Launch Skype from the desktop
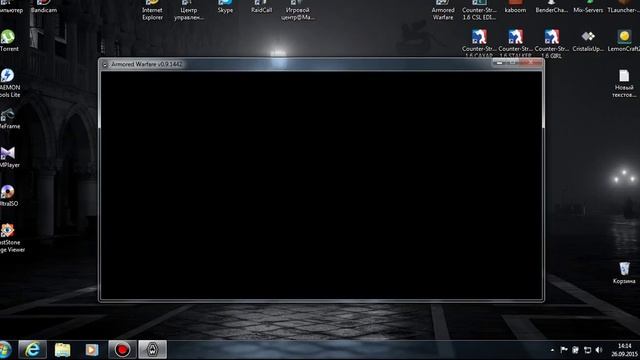 (225, 7)
